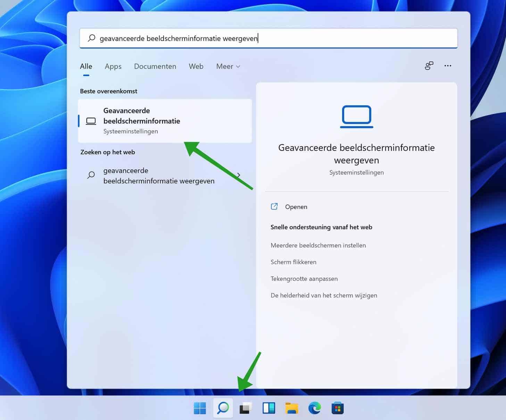506x420 pixels.
Task: Open the Geavanceerde beeldscherminformatie best match
Action: click(x=165, y=121)
